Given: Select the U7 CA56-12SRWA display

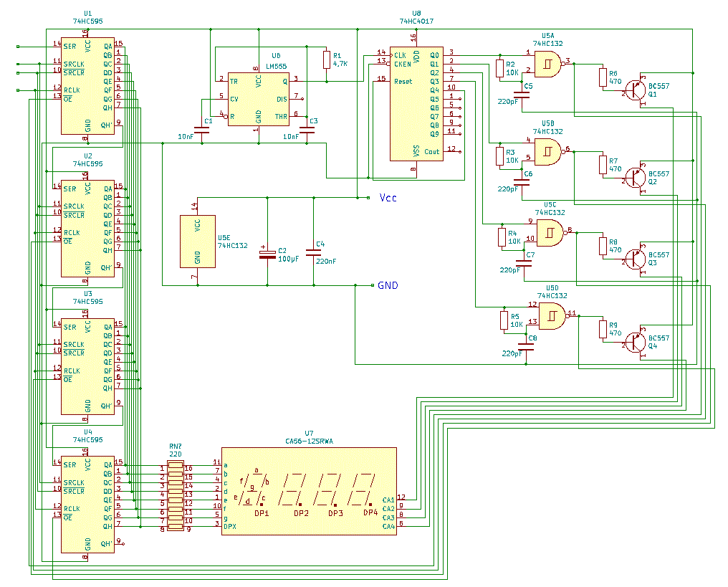Looking at the screenshot, I should point(310,492).
